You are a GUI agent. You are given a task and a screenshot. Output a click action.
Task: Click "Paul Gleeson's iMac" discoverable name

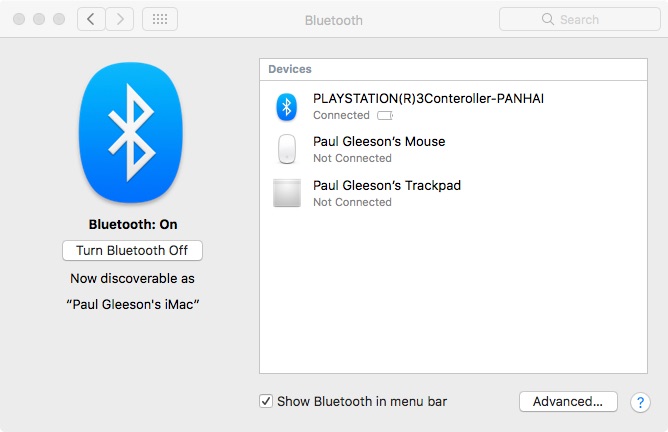tap(132, 305)
